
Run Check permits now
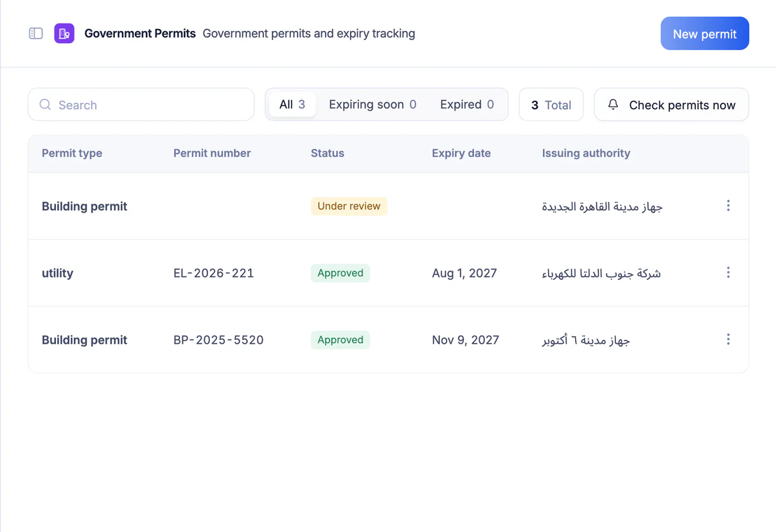[x=671, y=104]
